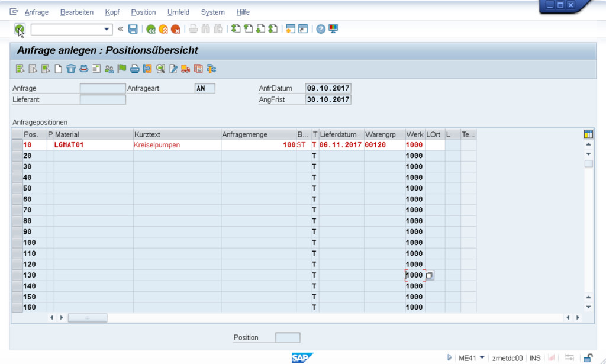This screenshot has width=606, height=364.
Task: Click the Customize Local Layout monitor icon
Action: tap(333, 29)
